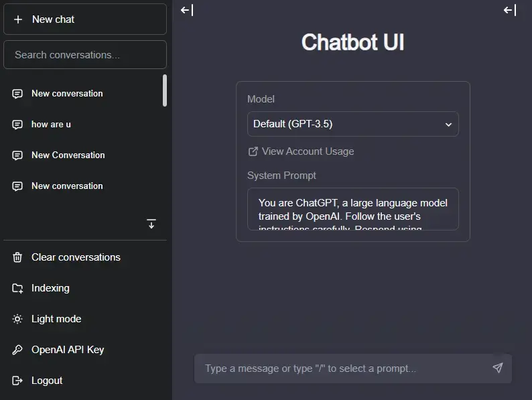Click the download arrow icon below conversations
The width and height of the screenshot is (532, 400).
point(151,224)
